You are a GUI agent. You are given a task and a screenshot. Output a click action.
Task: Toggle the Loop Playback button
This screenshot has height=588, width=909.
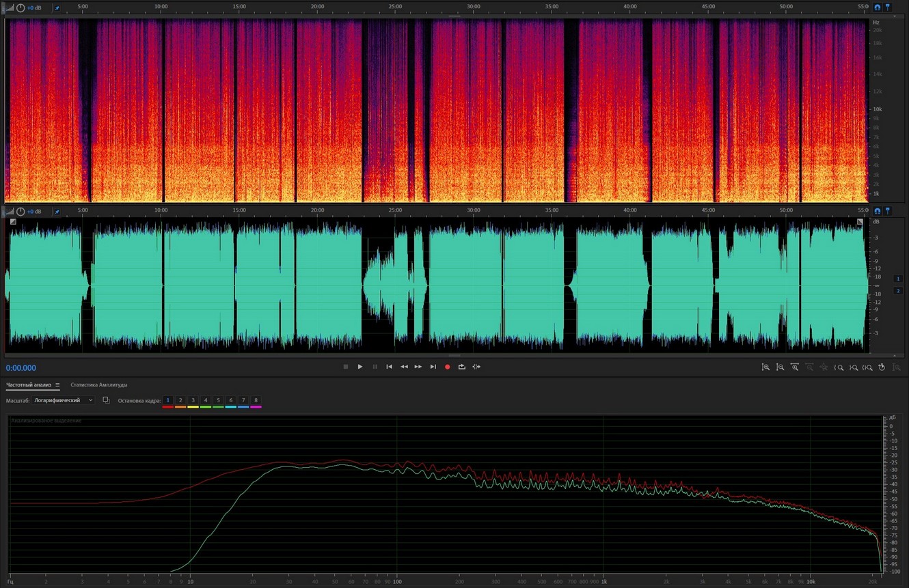462,367
